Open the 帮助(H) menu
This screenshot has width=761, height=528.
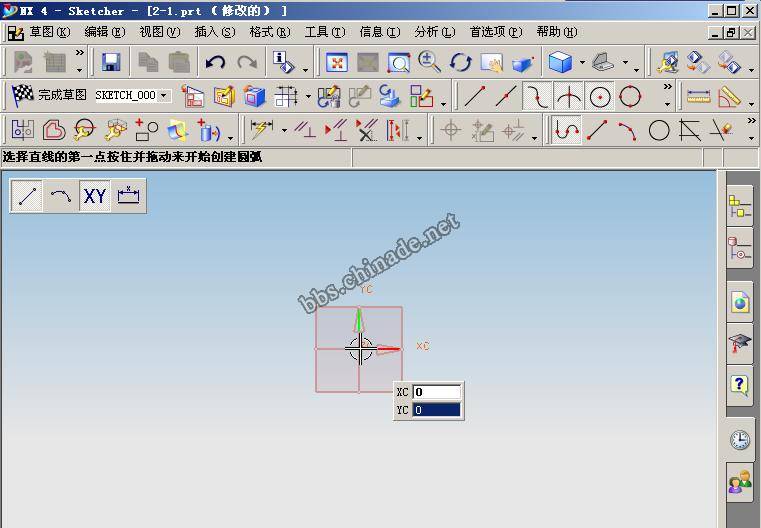point(557,32)
